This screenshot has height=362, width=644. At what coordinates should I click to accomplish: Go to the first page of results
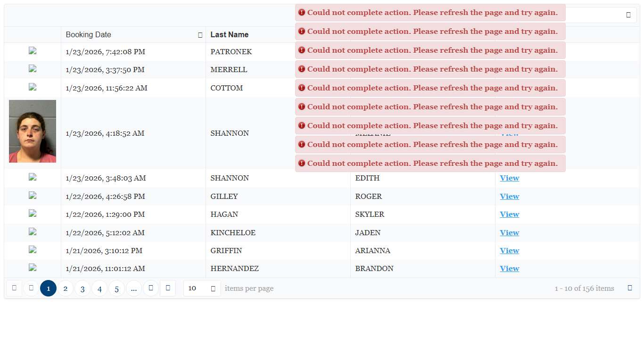(14, 288)
